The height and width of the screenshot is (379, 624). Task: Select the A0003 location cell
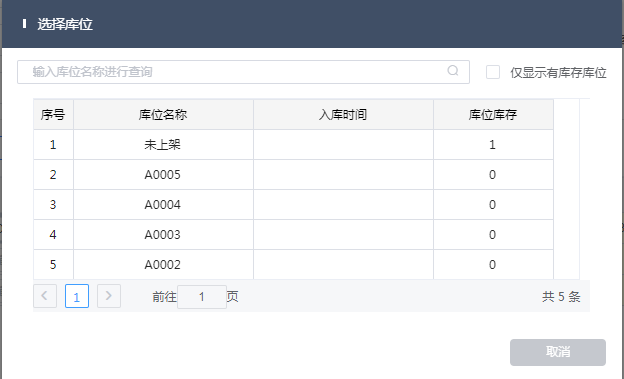(x=163, y=234)
